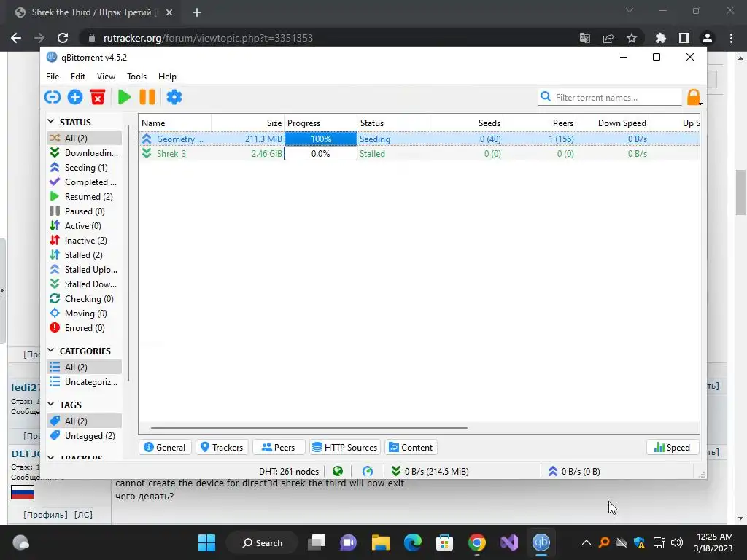The image size is (747, 560).
Task: Select the Stalled (2) filter
Action: 85,255
